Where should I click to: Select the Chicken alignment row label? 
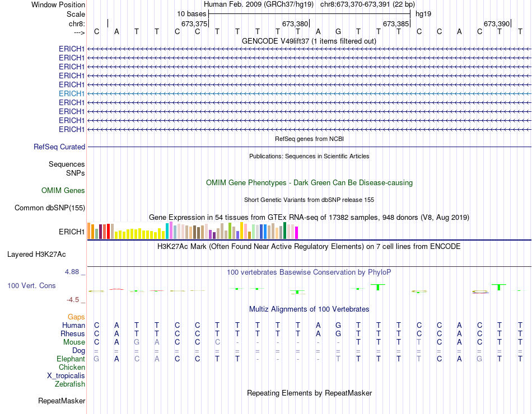pos(72,367)
